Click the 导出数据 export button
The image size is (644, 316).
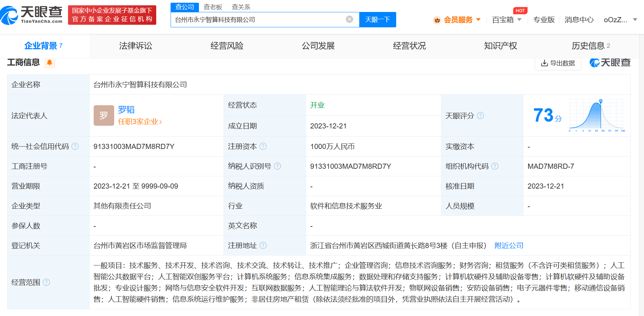coord(558,63)
